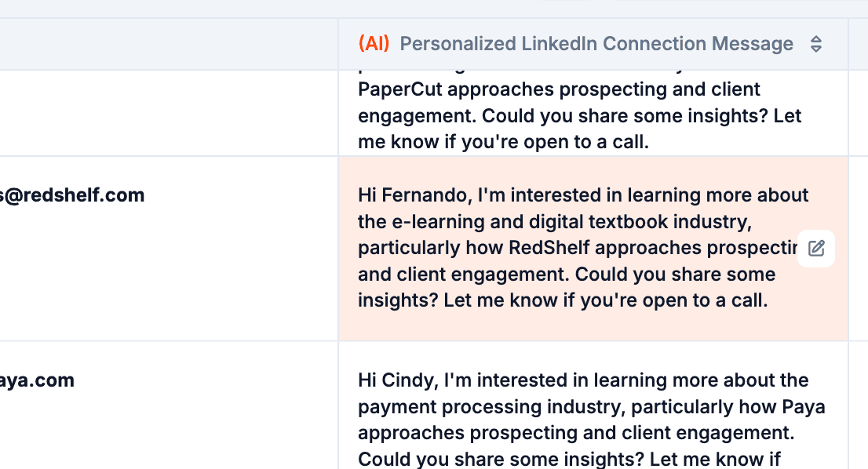Click the orange (AI) badge in the header
The height and width of the screenshot is (469, 868).
click(x=374, y=44)
